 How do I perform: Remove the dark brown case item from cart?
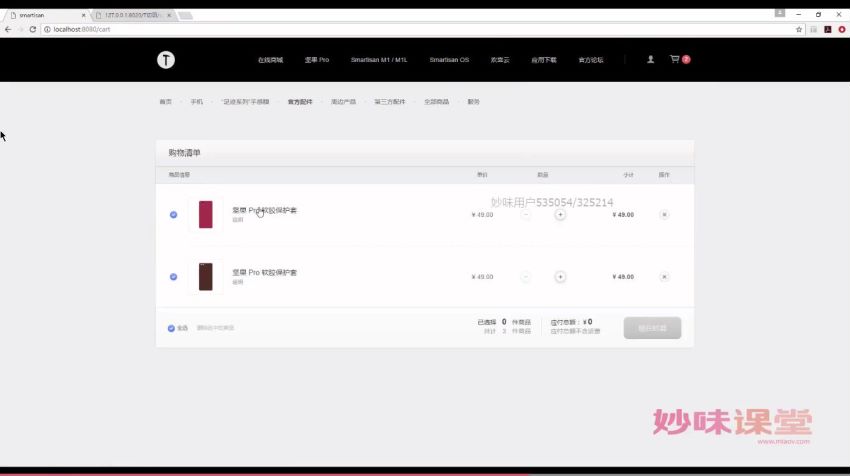(664, 277)
